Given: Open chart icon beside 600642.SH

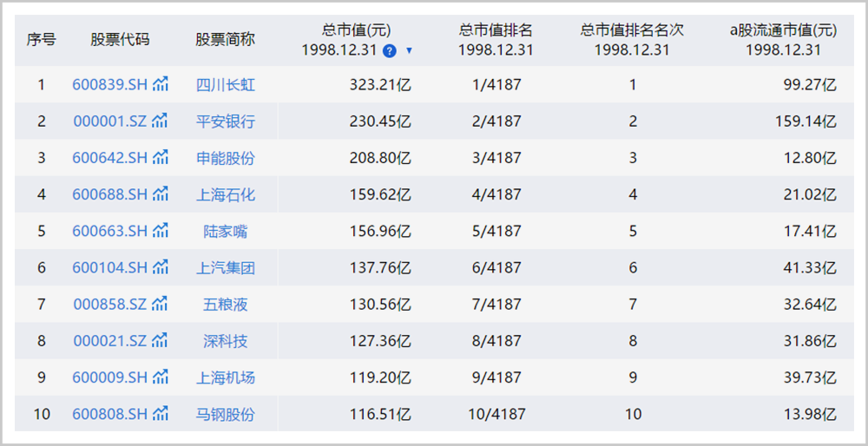Looking at the screenshot, I should tap(161, 157).
